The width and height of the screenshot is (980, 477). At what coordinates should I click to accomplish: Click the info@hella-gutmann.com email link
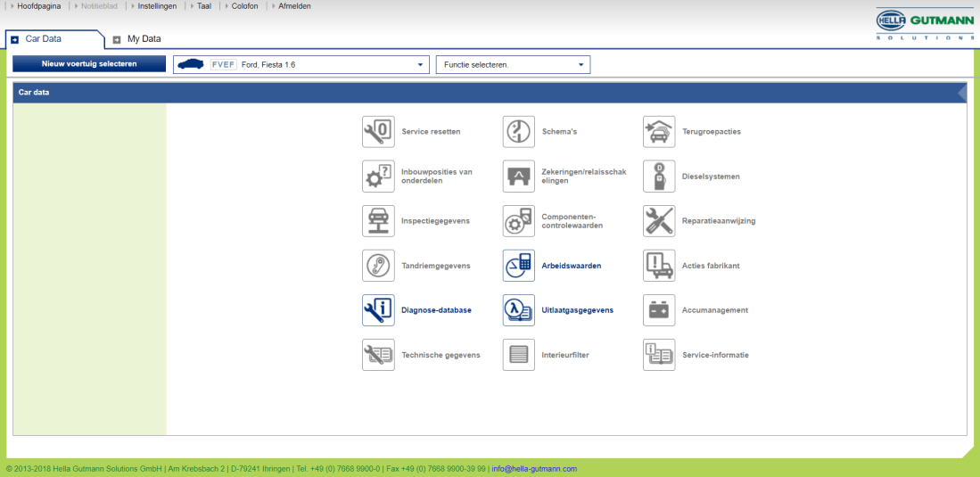[534, 469]
